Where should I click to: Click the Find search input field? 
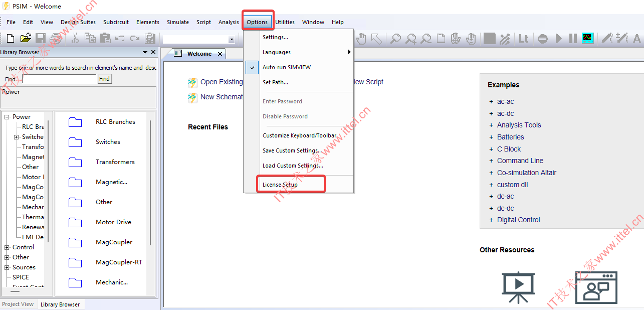coord(59,79)
